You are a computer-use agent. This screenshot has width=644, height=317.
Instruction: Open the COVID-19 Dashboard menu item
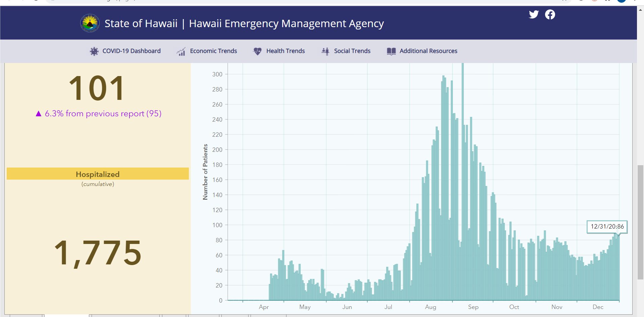tap(131, 51)
